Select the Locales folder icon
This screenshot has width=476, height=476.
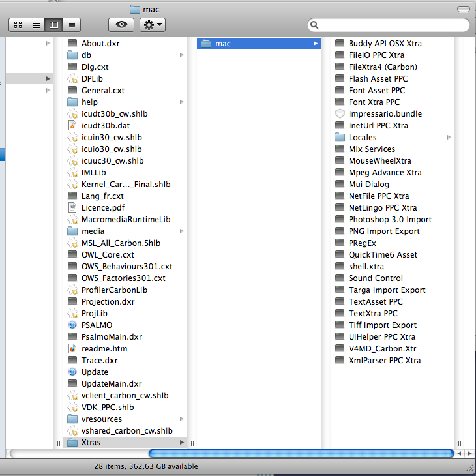(x=340, y=137)
